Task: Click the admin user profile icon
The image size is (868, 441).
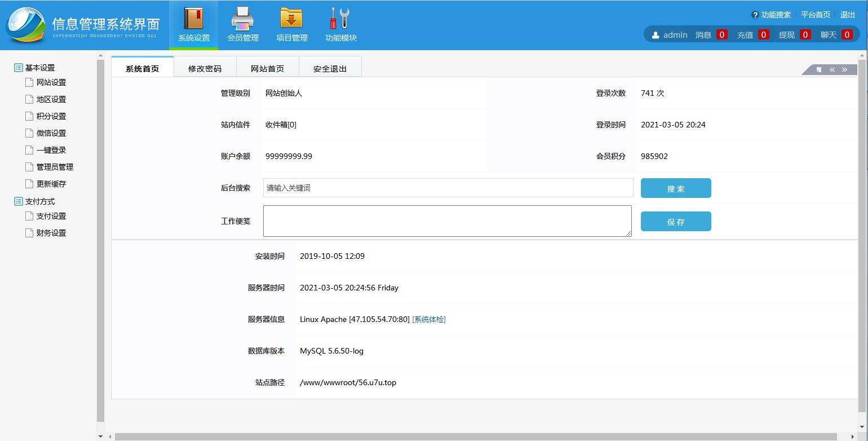Action: 655,34
